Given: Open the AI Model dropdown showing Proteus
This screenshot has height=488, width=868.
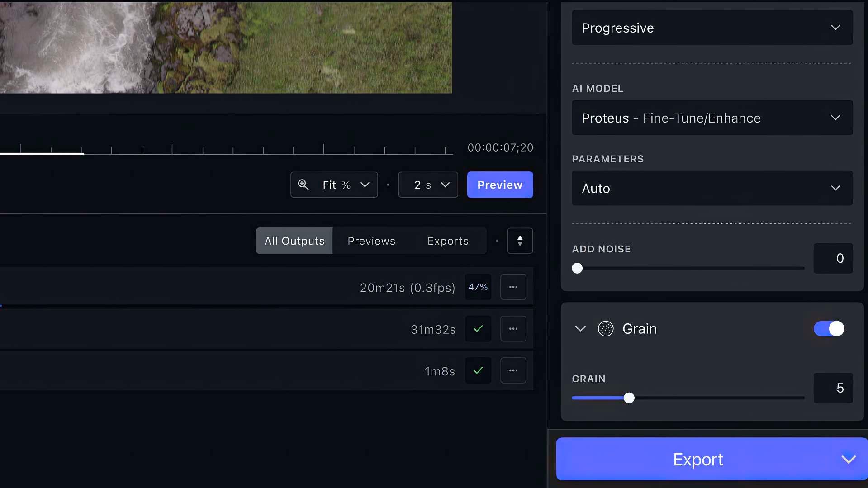Looking at the screenshot, I should click(711, 118).
